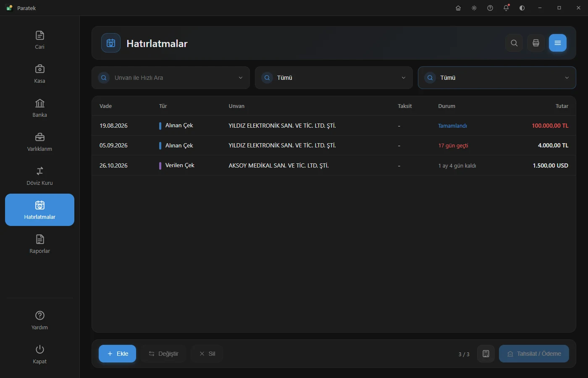Viewport: 588px width, 378px height.
Task: Click the Tahsilat / Ödeme button
Action: 534,354
